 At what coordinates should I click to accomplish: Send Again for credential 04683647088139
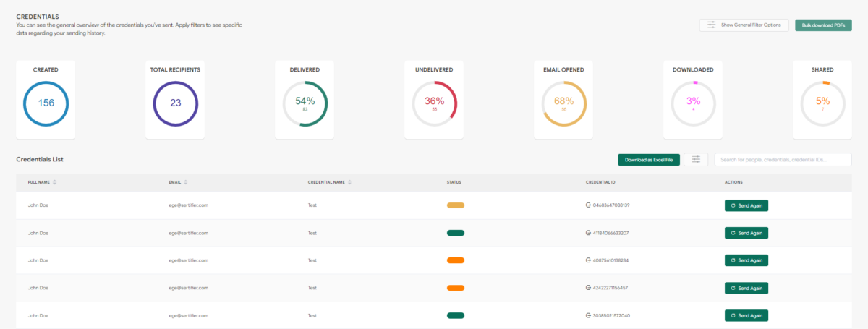[746, 205]
